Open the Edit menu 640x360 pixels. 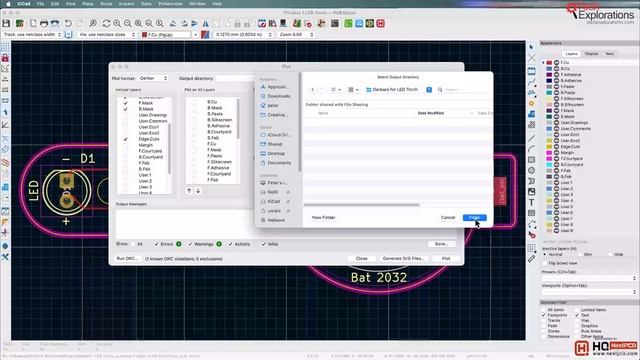(x=55, y=4)
